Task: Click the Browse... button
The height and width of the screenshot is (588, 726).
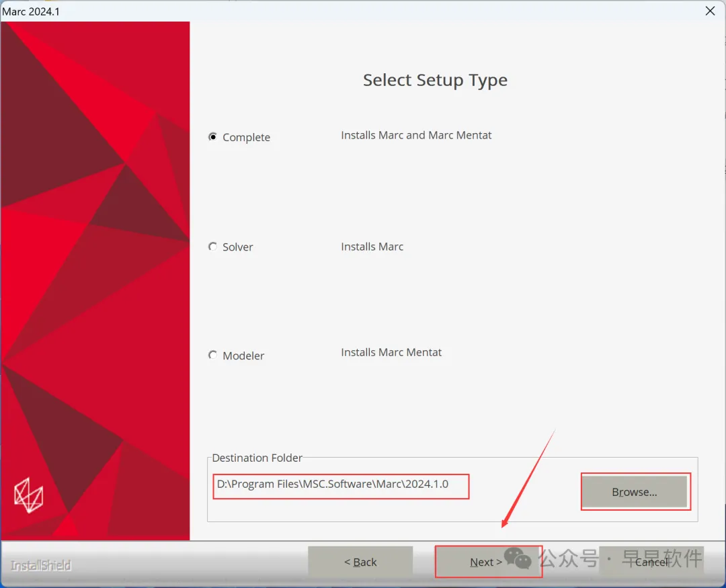Action: click(635, 492)
